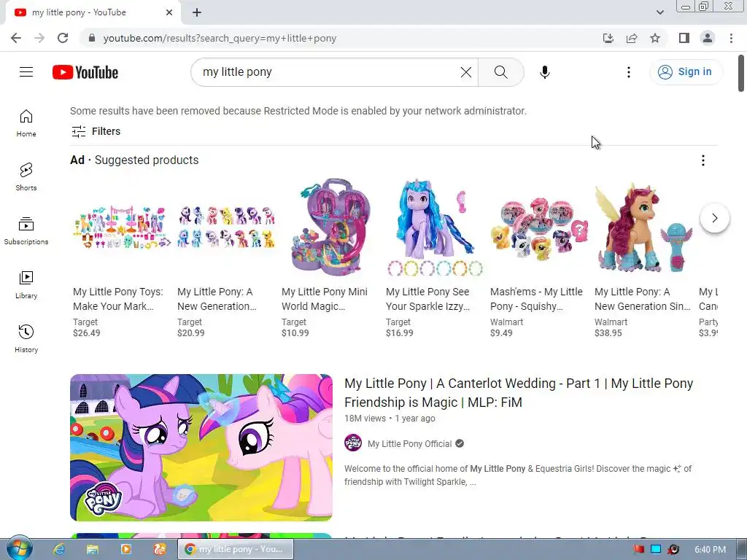Open Mash'ems Squishy product image

point(538,228)
